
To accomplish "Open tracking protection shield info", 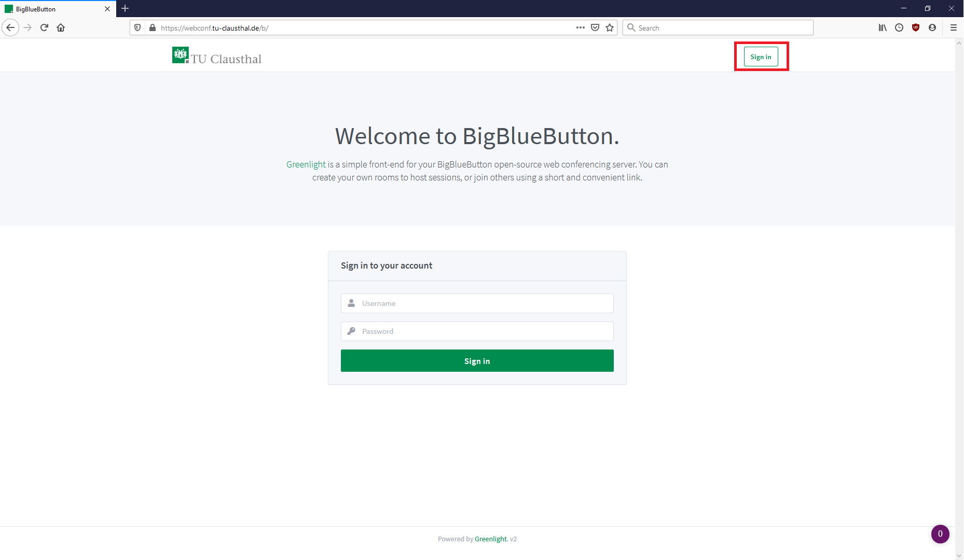I will pos(137,27).
